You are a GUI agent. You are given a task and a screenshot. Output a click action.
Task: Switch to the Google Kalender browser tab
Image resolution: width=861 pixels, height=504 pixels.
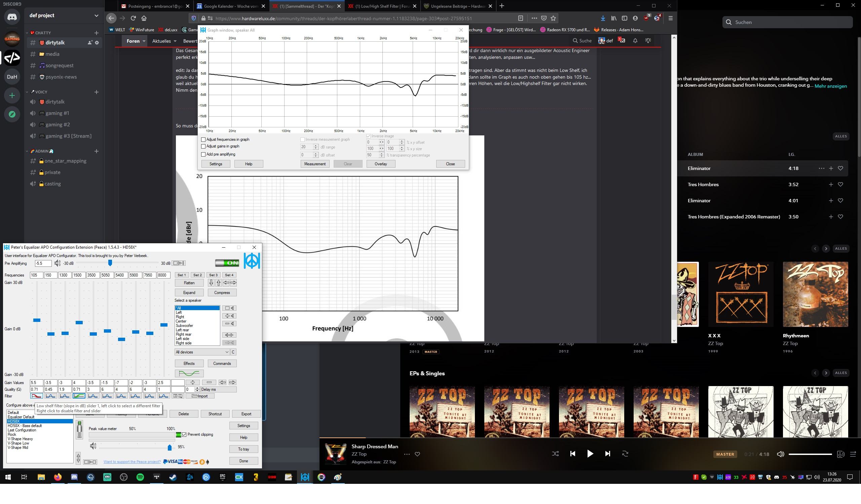tap(231, 6)
